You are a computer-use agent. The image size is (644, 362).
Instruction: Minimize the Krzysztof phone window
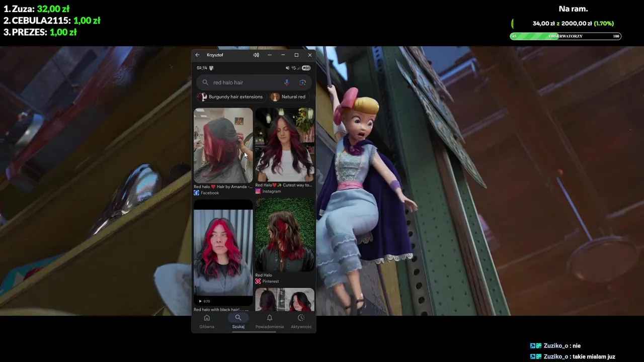283,55
